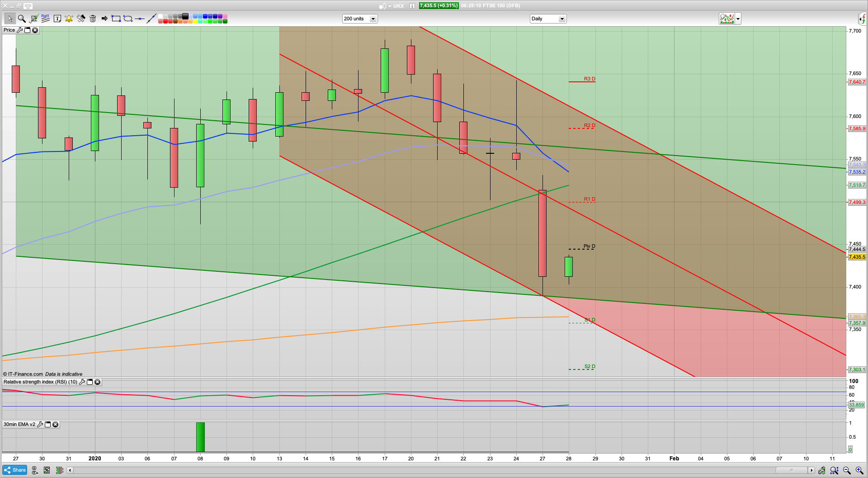
Task: Click the green 7,435.5 (+0.31%) price badge
Action: click(439, 6)
